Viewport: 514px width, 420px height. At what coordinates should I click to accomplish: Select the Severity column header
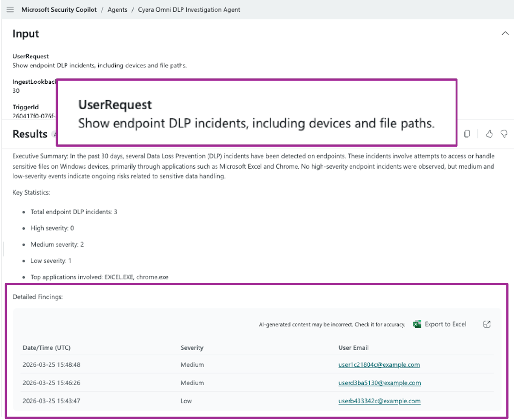pos(192,348)
